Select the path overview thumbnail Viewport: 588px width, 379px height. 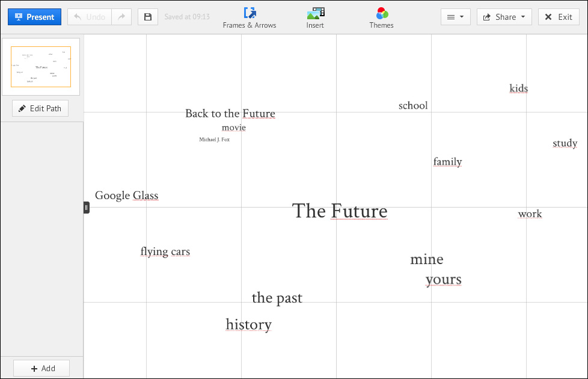point(41,67)
